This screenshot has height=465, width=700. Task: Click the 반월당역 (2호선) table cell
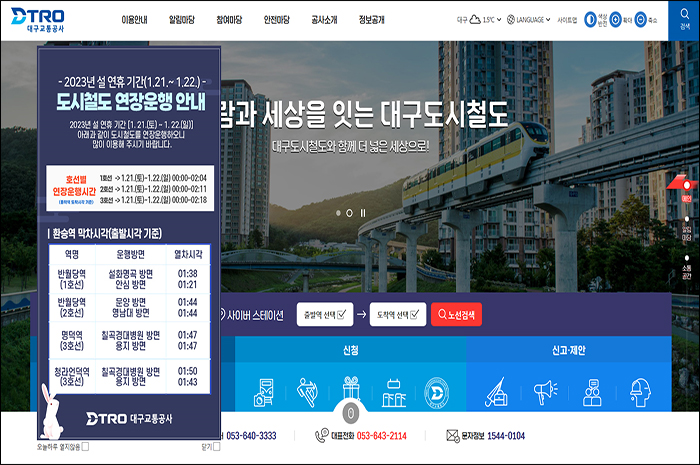72,307
